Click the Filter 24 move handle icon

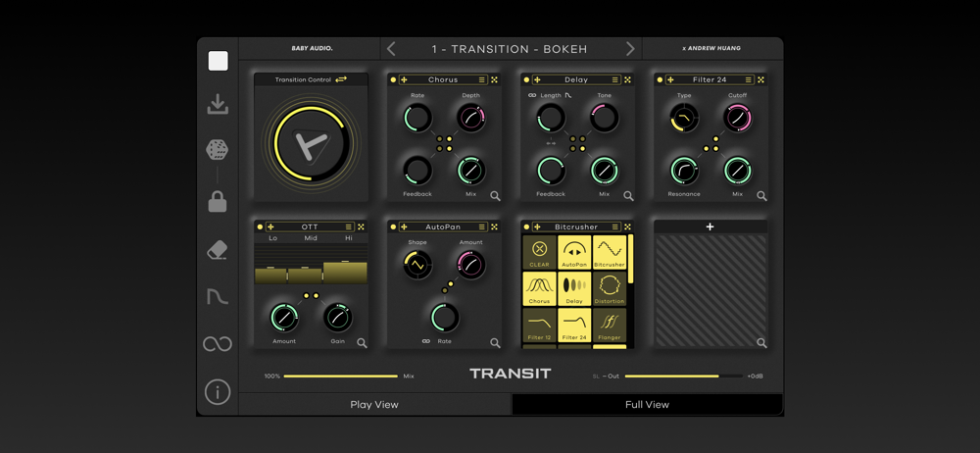pos(670,79)
